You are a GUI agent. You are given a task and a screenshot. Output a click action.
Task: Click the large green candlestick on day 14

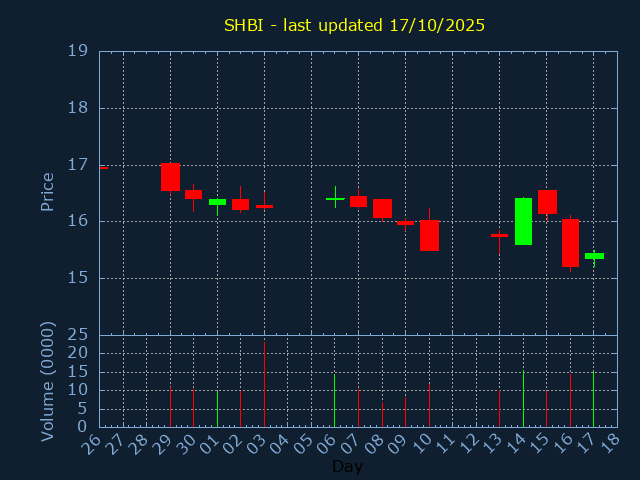click(x=523, y=221)
